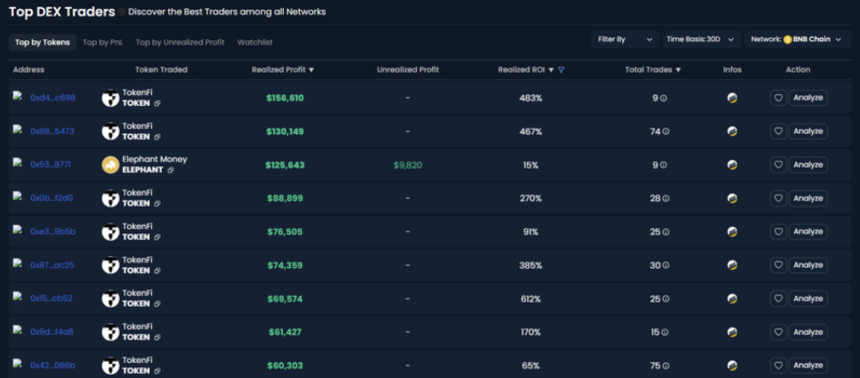
Task: Click heart icon in 0x53...8771 row
Action: click(778, 165)
